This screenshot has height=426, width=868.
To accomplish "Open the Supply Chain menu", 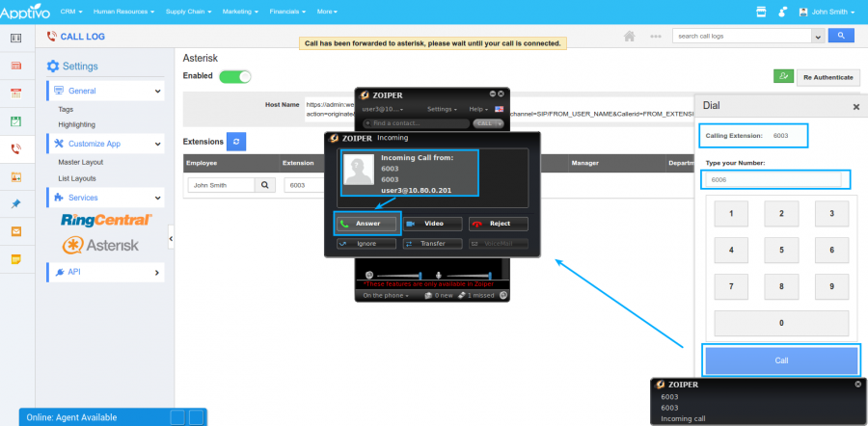I will click(x=189, y=11).
